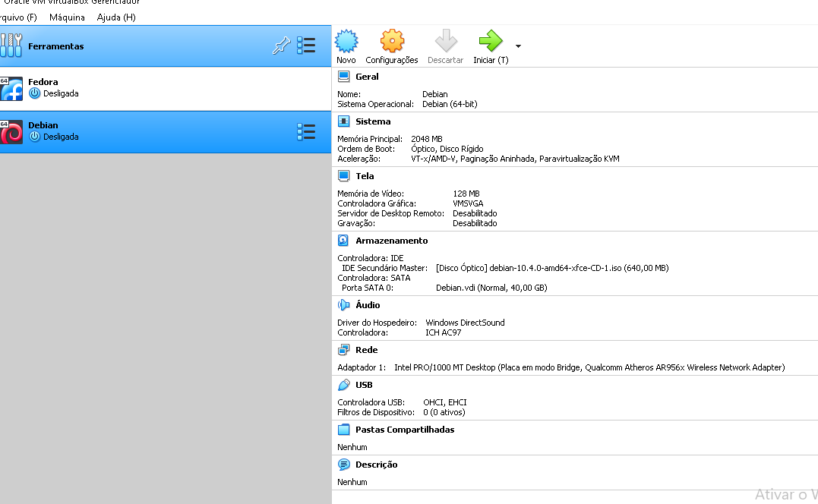Click the Geral section monitor icon
The width and height of the screenshot is (818, 504).
tap(344, 77)
